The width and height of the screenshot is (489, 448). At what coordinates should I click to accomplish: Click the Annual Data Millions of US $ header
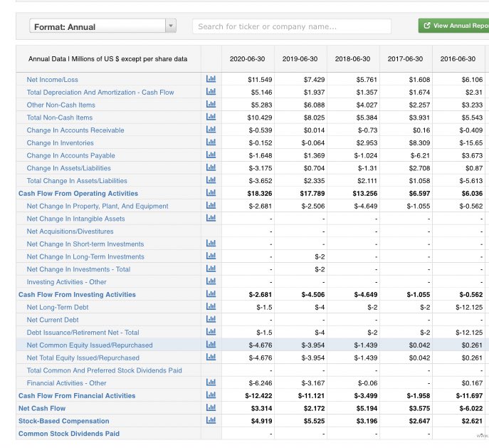pyautogui.click(x=108, y=59)
